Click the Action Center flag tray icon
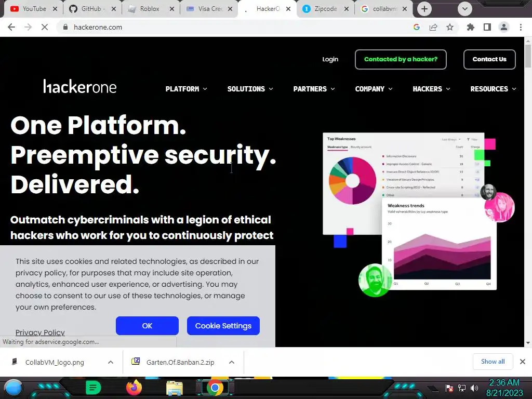This screenshot has height=399, width=532. click(x=449, y=388)
